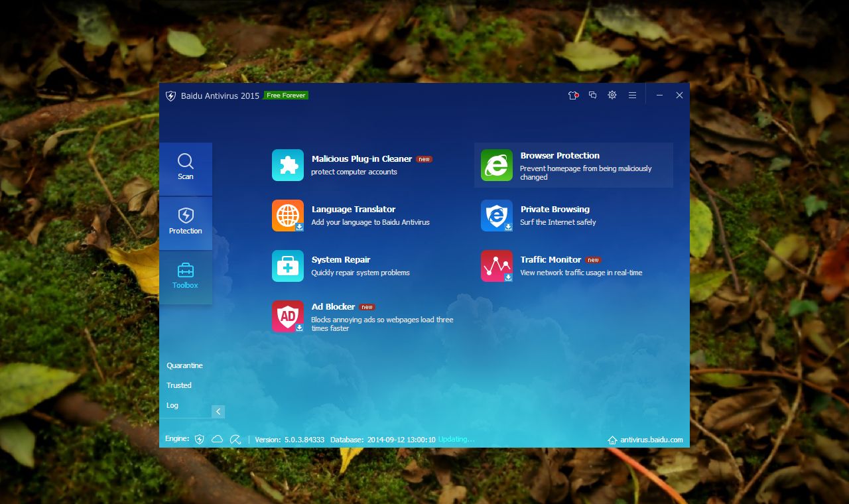Click the Language Translator title

pos(354,210)
